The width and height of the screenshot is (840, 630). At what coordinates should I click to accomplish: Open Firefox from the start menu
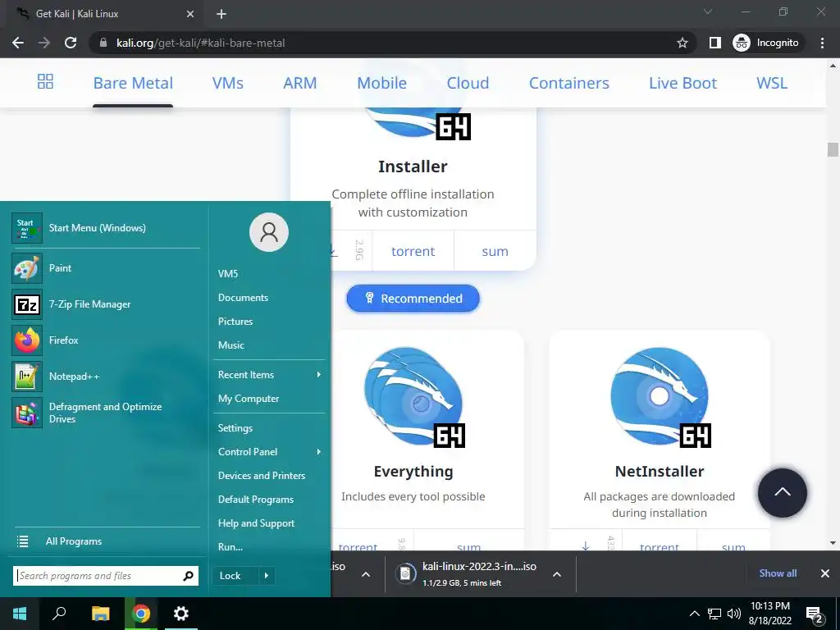tap(106, 340)
